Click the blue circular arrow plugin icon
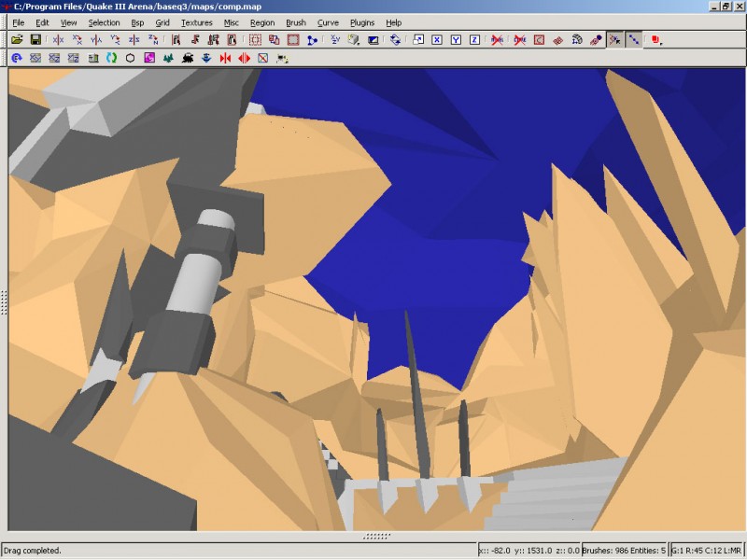This screenshot has height=560, width=747. 17,58
